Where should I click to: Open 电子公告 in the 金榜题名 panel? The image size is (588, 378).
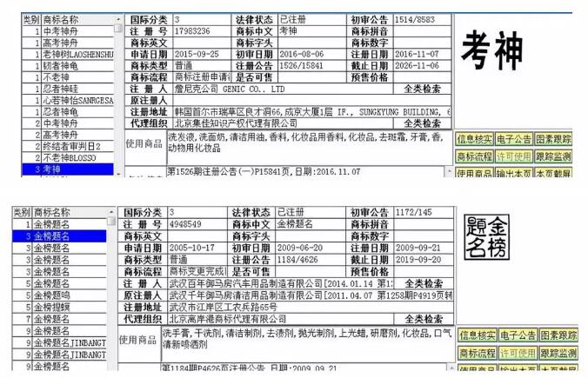pyautogui.click(x=518, y=335)
